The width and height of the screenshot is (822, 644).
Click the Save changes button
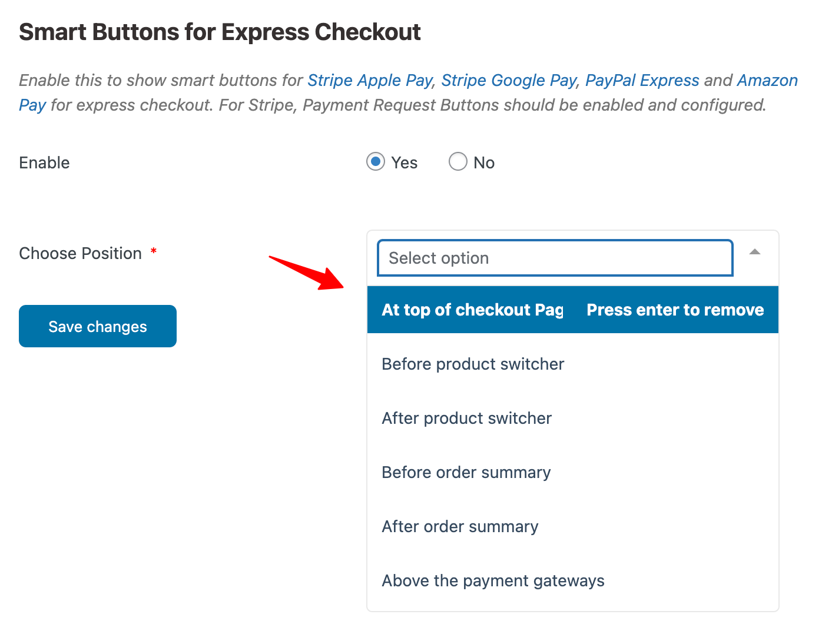pyautogui.click(x=97, y=326)
